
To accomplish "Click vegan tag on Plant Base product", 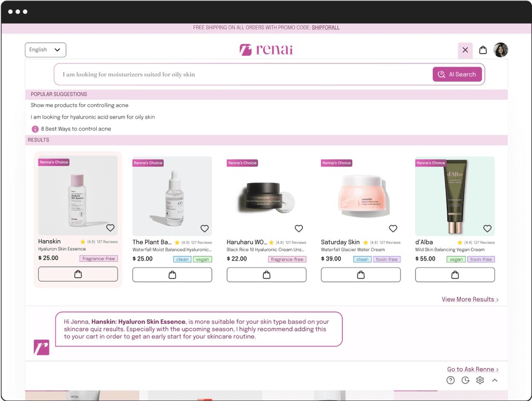I will [x=203, y=260].
